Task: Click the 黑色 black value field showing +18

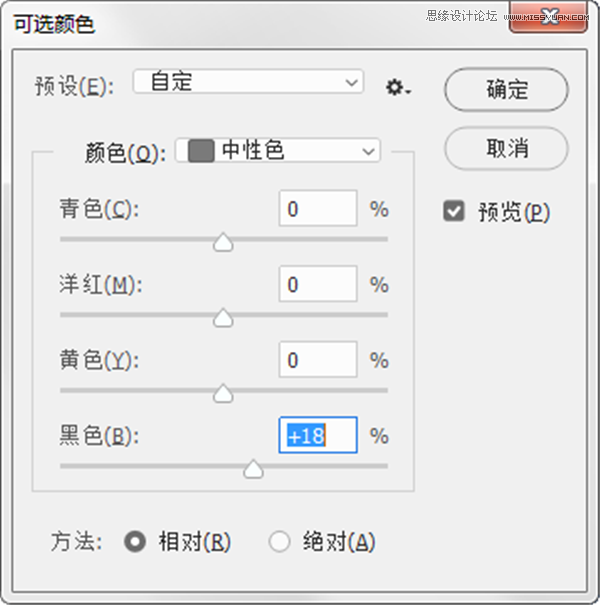Action: 318,435
